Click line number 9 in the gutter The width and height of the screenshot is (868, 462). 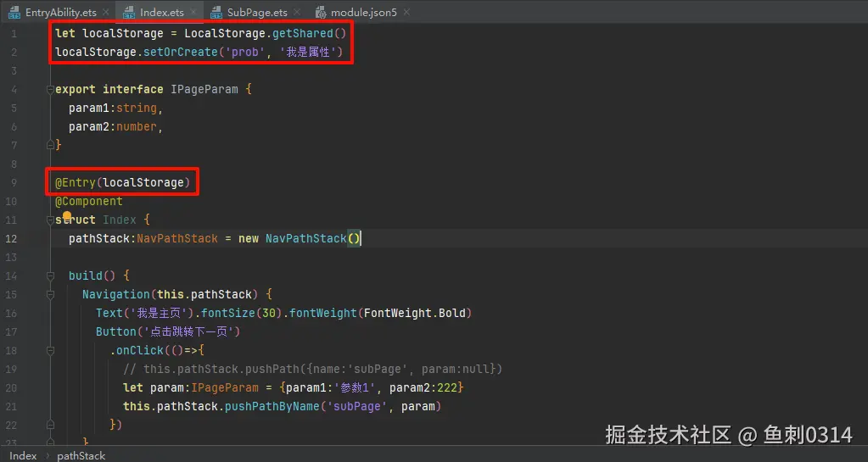[x=14, y=182]
